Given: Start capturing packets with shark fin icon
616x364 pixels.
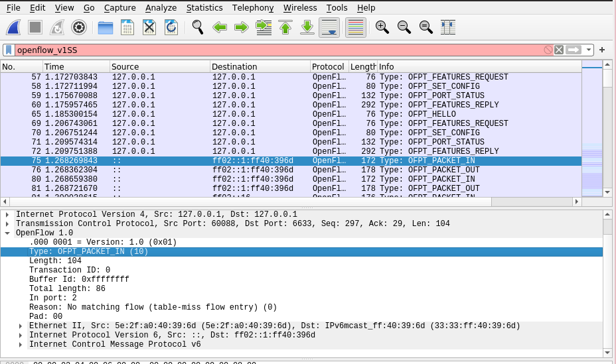Looking at the screenshot, I should tap(13, 27).
